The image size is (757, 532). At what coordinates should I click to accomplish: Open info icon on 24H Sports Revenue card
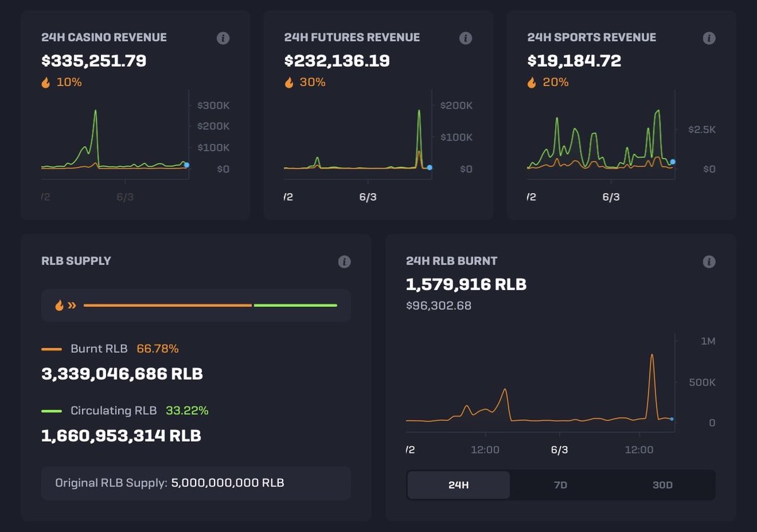click(709, 38)
